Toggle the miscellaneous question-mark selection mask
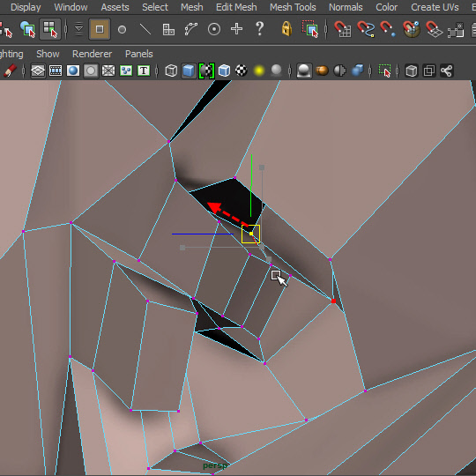This screenshot has height=476, width=476. coord(259,29)
